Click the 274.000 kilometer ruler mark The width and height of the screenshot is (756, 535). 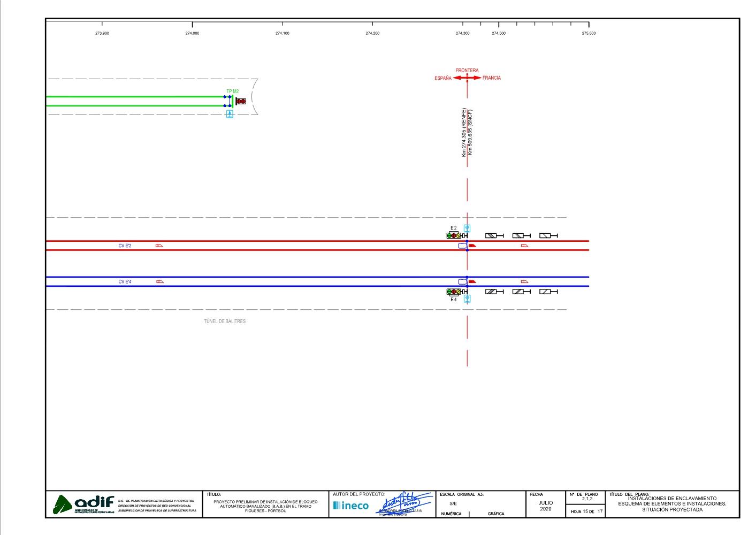coord(192,33)
